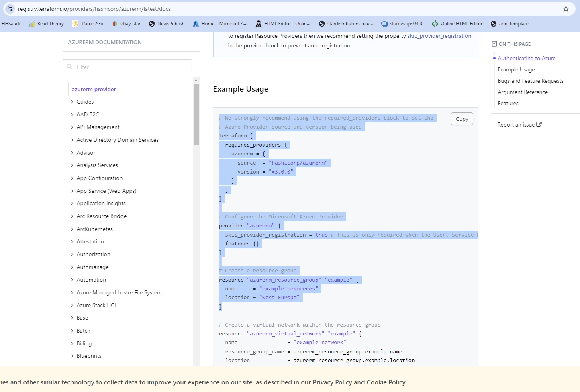Click the sidebar scrollbar thumb
Image resolution: width=580 pixels, height=392 pixels.
point(196,114)
